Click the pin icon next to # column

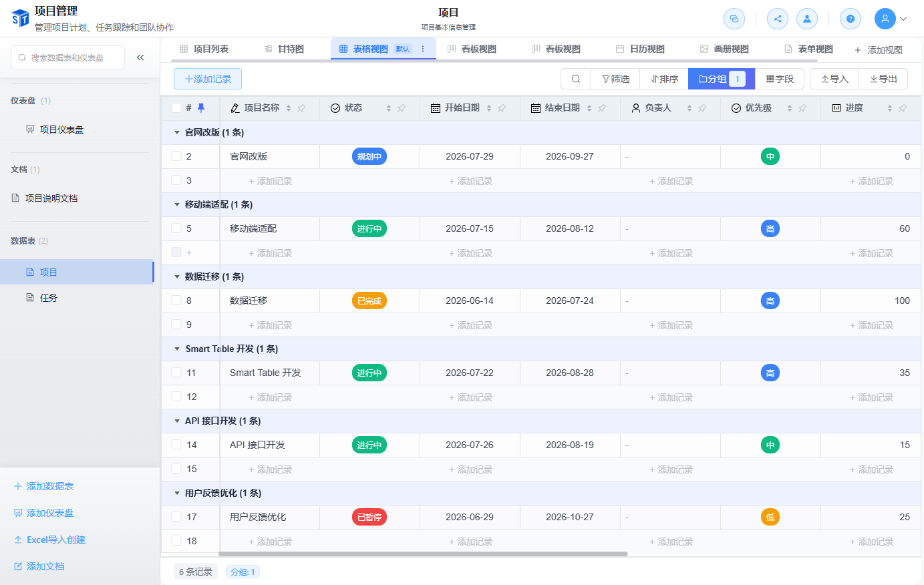tap(201, 108)
